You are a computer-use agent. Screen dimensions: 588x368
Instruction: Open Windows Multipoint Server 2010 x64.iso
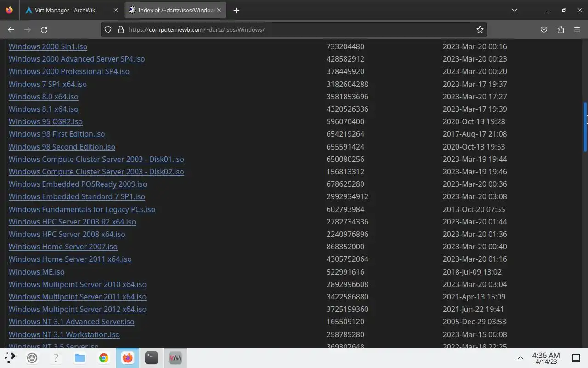[78, 284]
